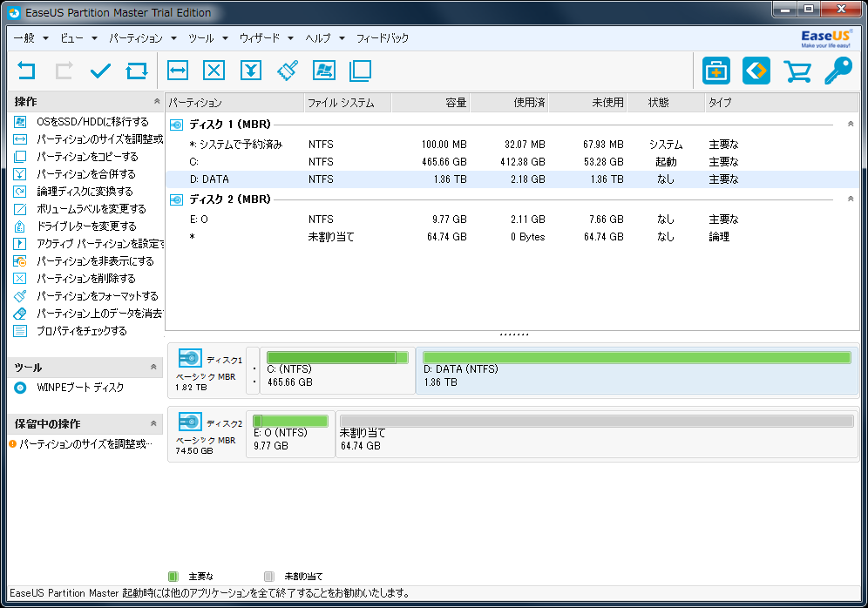Select the 64.74 GB unallocated block in disk map
Viewport: 868px width, 608px height.
coord(597,435)
